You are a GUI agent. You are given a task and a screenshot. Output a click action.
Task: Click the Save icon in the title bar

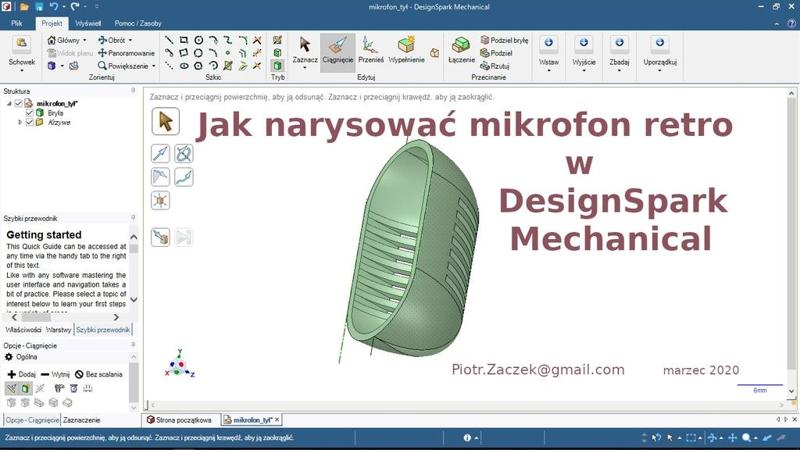[x=39, y=7]
